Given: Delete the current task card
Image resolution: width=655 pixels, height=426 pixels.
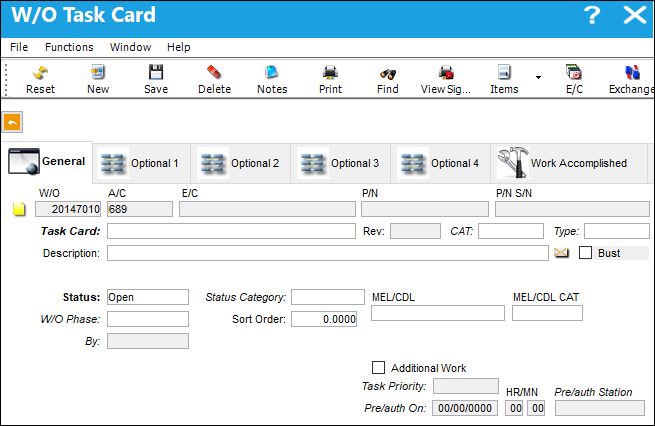Looking at the screenshot, I should 214,80.
